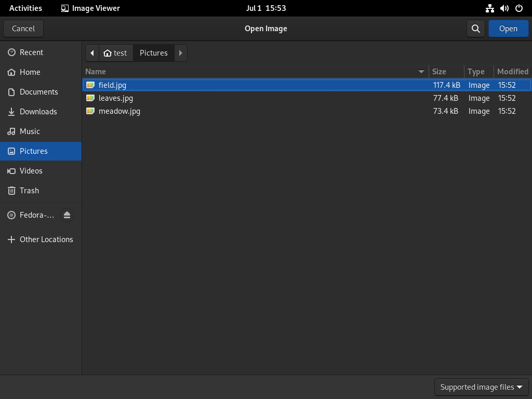The height and width of the screenshot is (399, 532).
Task: Click the blue Open button
Action: [508, 29]
